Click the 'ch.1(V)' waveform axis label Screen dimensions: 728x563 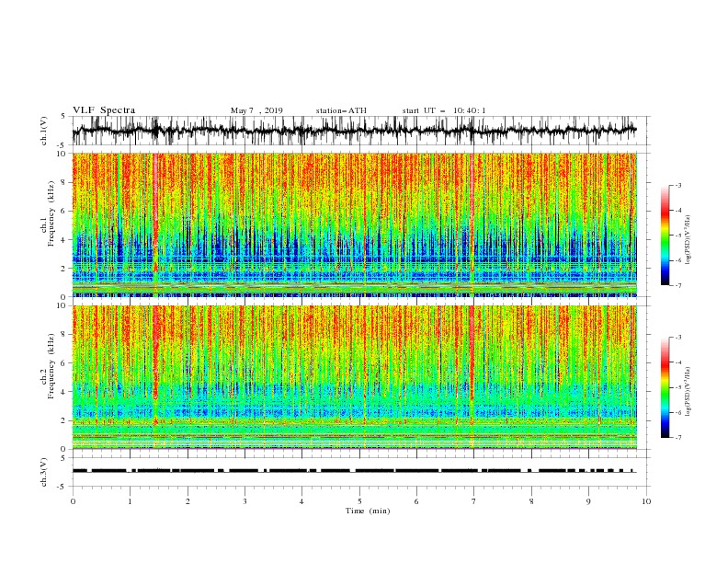(44, 131)
